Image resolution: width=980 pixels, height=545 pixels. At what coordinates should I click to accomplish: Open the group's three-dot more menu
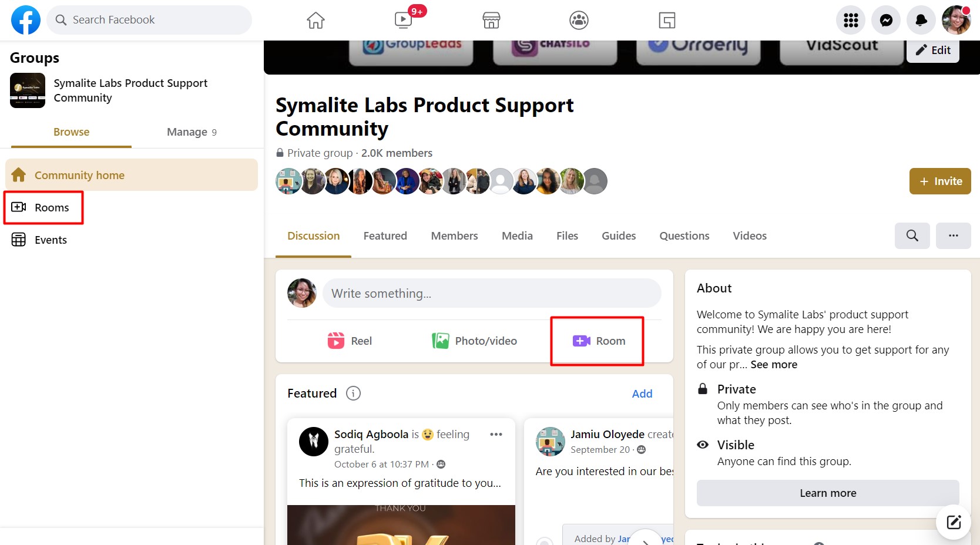click(953, 236)
